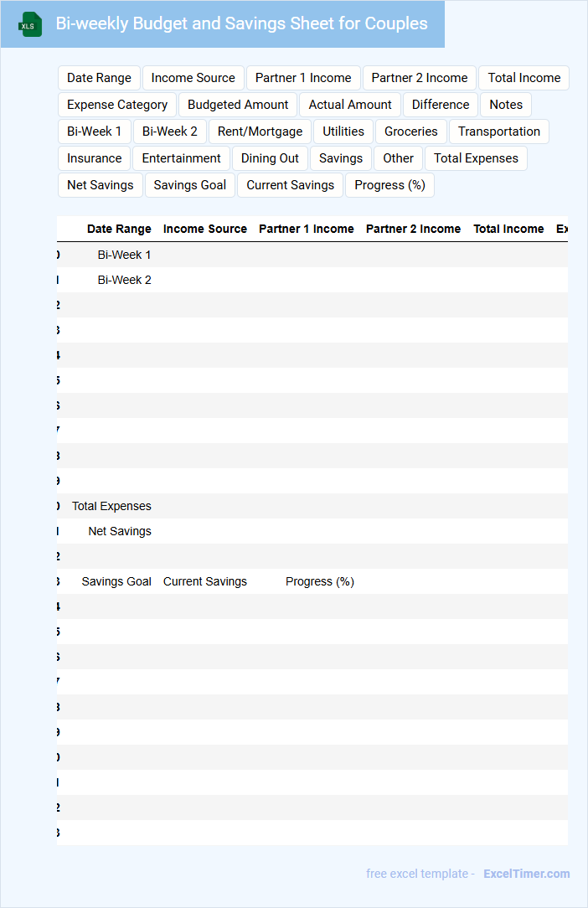Image resolution: width=588 pixels, height=908 pixels.
Task: Select the Current Savings tag
Action: [x=291, y=185]
